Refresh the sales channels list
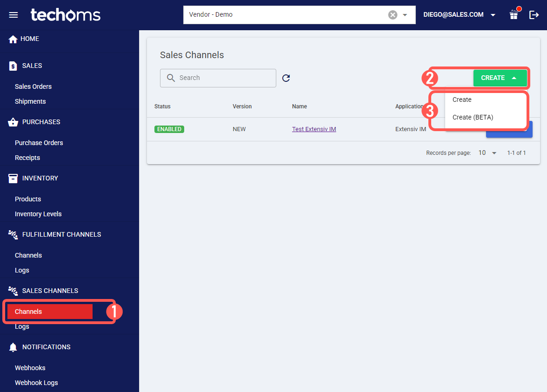The height and width of the screenshot is (392, 547). (286, 78)
